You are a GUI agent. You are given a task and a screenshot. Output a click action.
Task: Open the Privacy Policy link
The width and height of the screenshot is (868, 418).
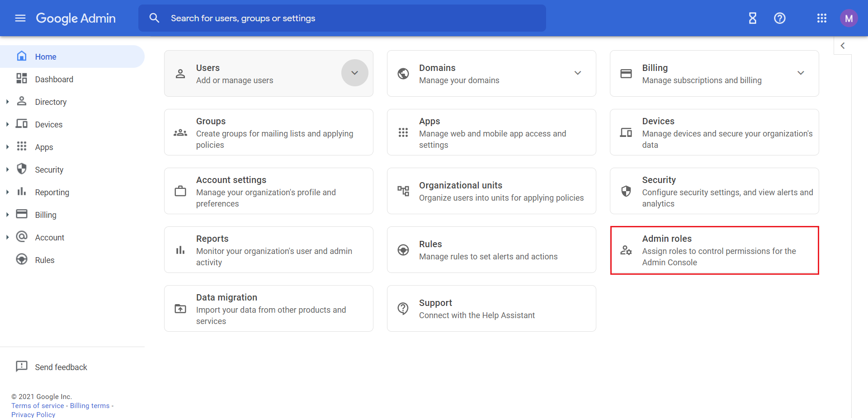tap(33, 414)
